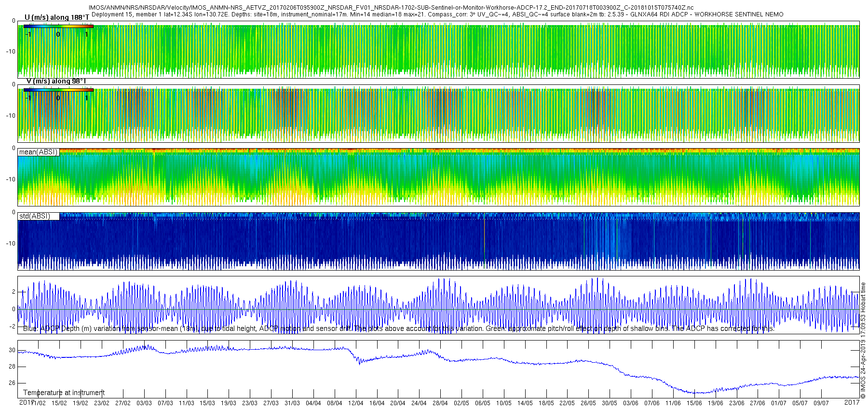Click the '11/03' date tick label
Screen dimensions: 868x410
coord(187,403)
